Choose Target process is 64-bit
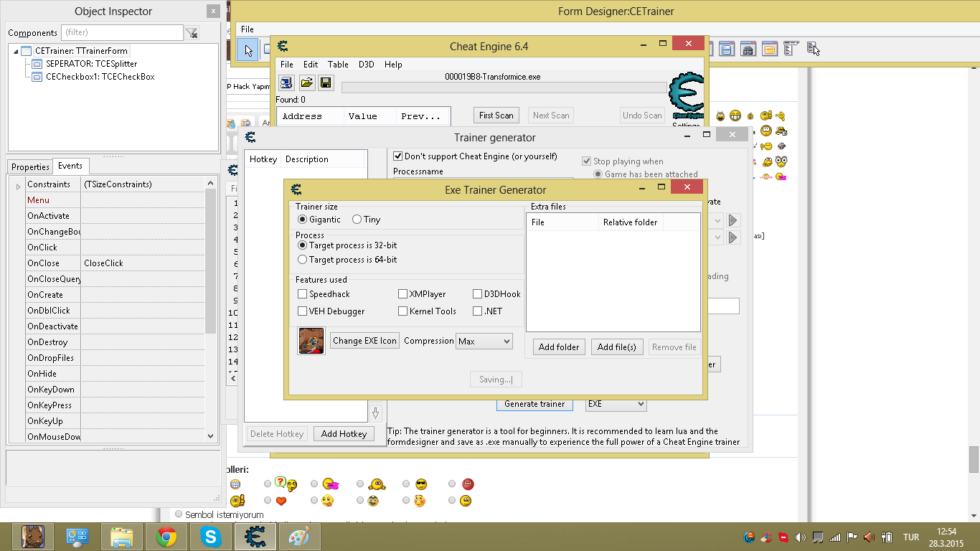The image size is (980, 551). coord(303,260)
